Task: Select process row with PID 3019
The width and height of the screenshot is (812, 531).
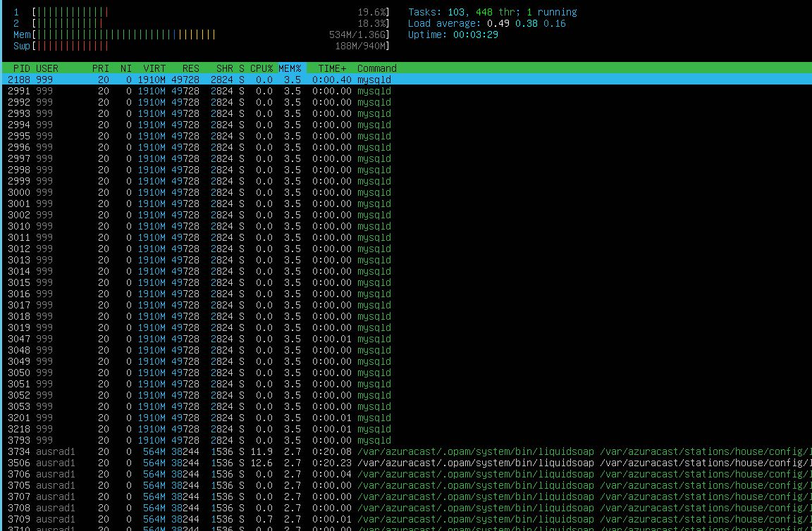Action: 406,327
